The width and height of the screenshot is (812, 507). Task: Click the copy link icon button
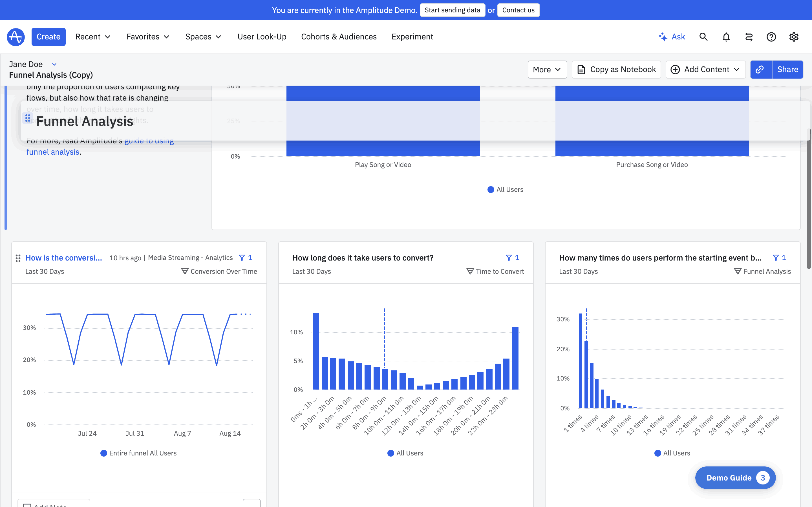pyautogui.click(x=760, y=69)
